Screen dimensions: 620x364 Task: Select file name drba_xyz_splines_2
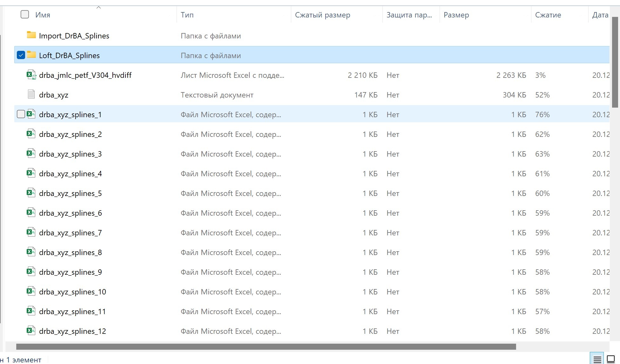click(70, 134)
